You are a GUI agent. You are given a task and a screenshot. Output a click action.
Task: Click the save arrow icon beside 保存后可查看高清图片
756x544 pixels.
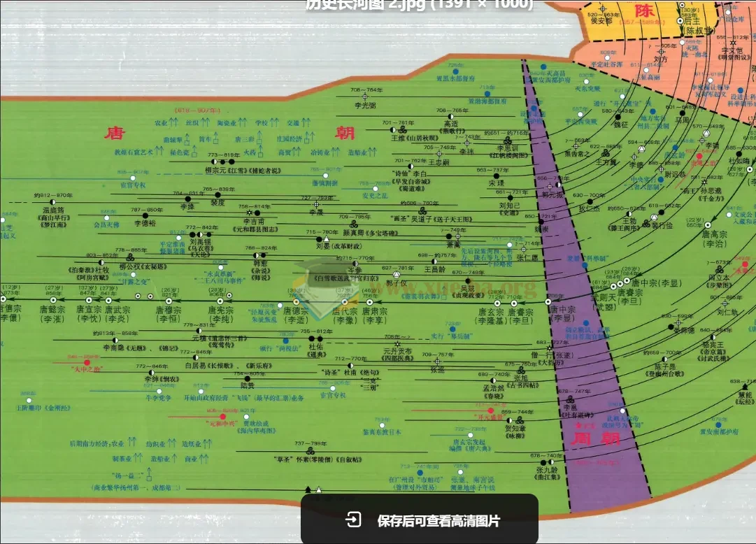[353, 520]
